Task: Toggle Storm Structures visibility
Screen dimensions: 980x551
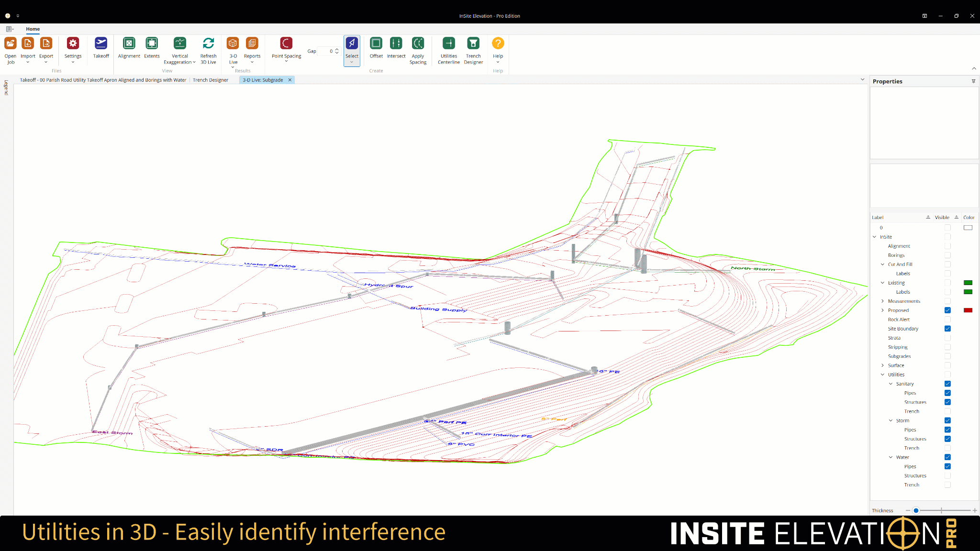Action: 947,439
